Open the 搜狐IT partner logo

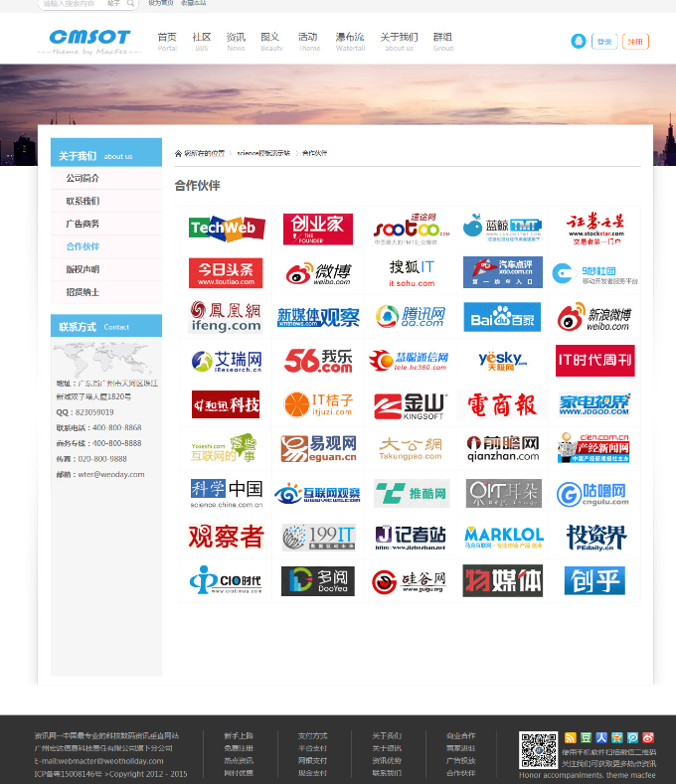click(412, 273)
